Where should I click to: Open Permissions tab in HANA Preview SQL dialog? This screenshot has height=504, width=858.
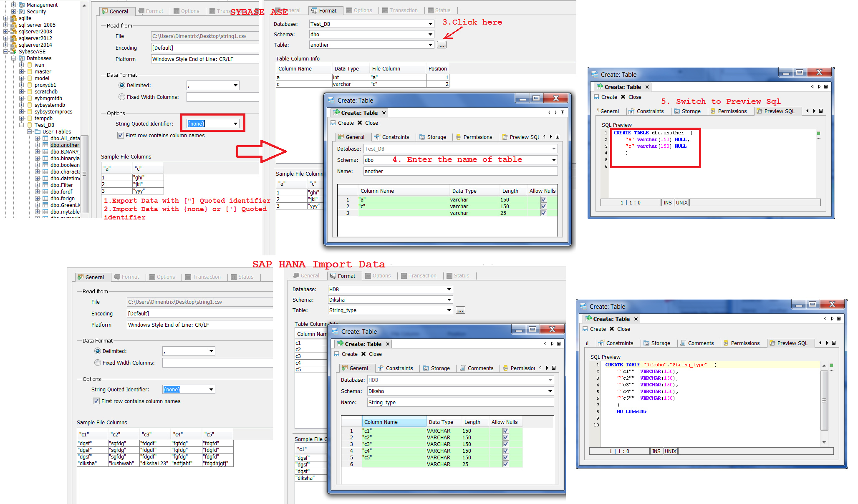point(741,343)
